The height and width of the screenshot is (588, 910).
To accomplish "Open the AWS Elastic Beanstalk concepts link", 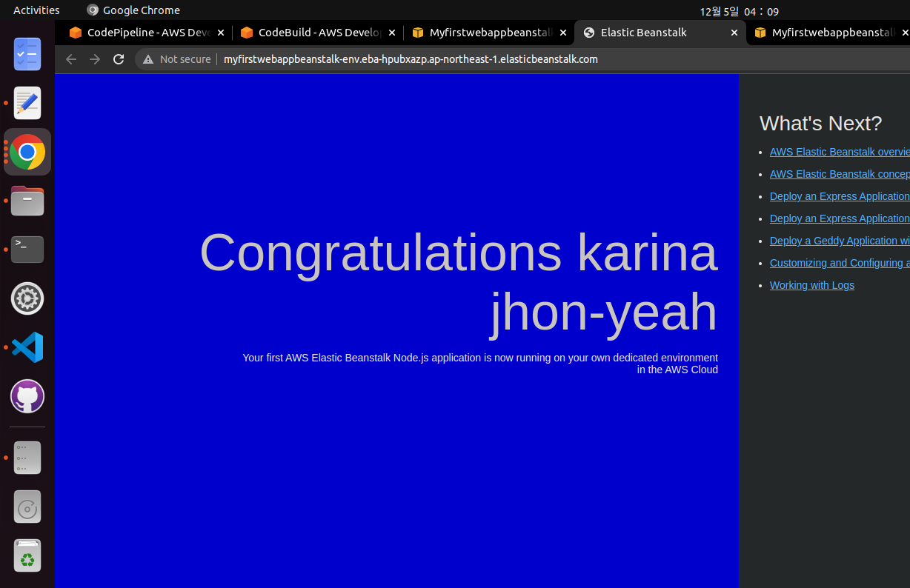I will pos(840,174).
